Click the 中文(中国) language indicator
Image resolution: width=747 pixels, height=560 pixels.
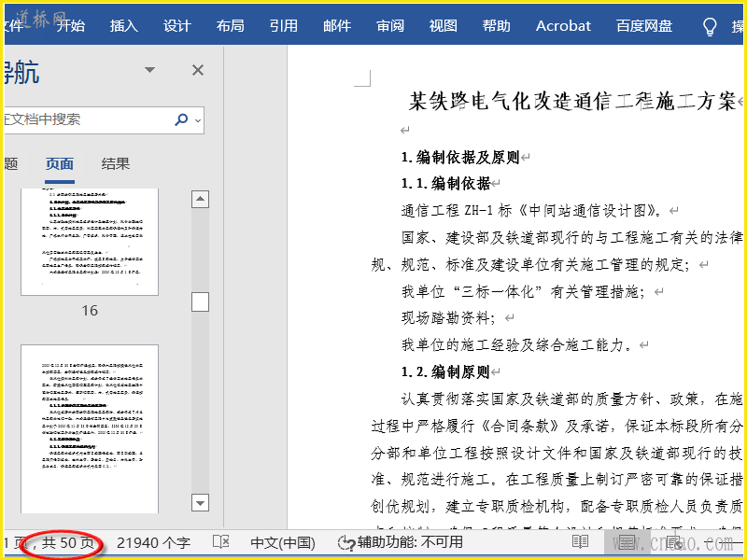283,542
